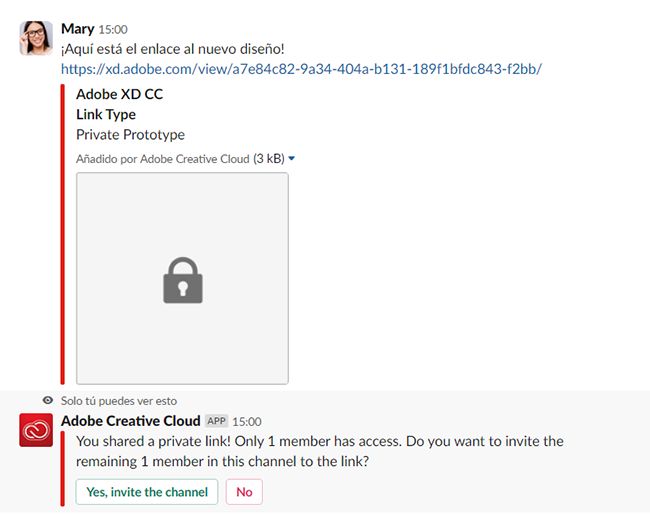Click the Adobe Creative Cloud sender name
Screen dimensions: 650x525
point(131,421)
